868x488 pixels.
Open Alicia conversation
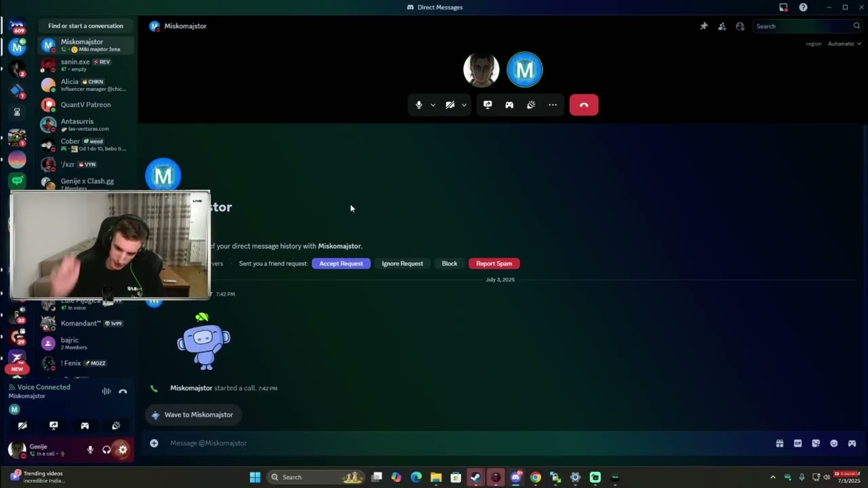pos(85,85)
